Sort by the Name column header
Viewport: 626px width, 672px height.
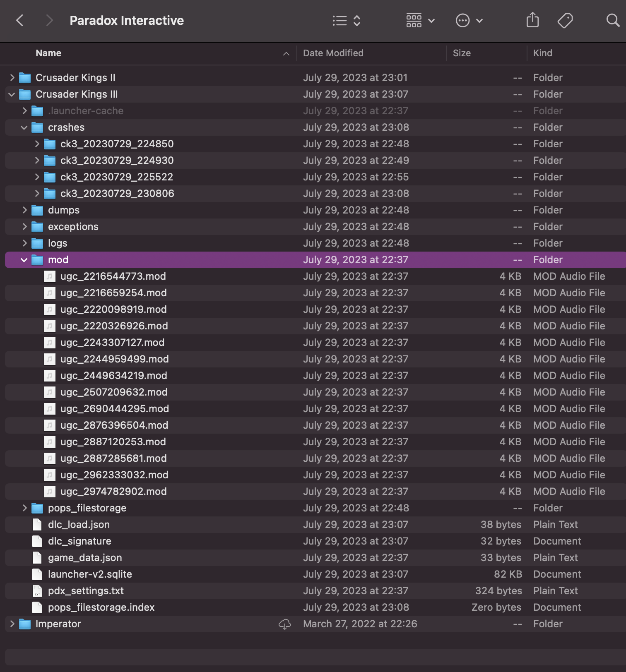[48, 53]
